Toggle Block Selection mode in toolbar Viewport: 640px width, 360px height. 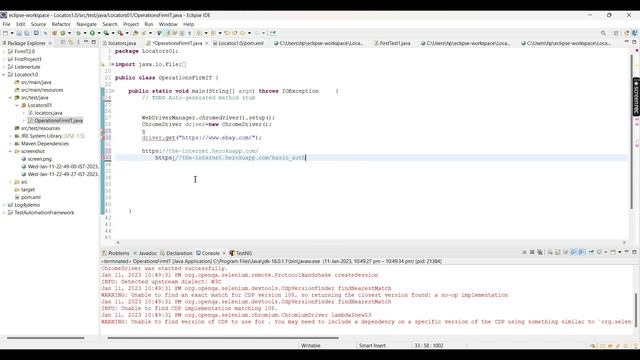pyautogui.click(x=182, y=33)
